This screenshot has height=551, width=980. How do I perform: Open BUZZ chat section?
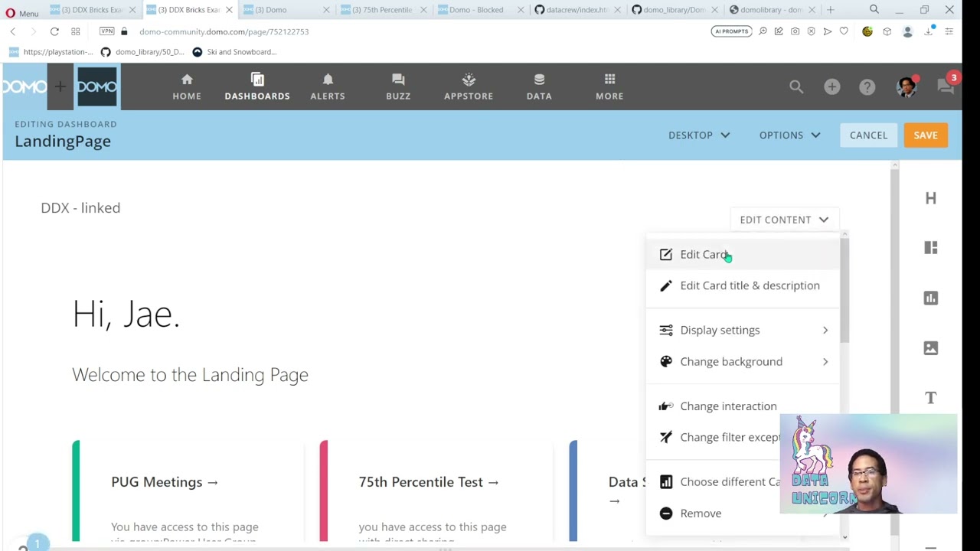pyautogui.click(x=398, y=86)
